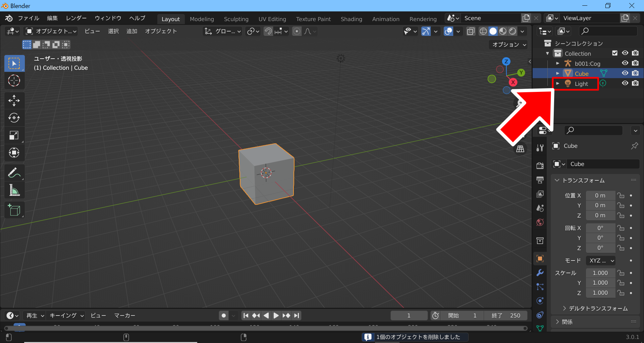Open the 追加 menu in viewport header
Viewport: 644px width, 343px height.
[x=131, y=31]
